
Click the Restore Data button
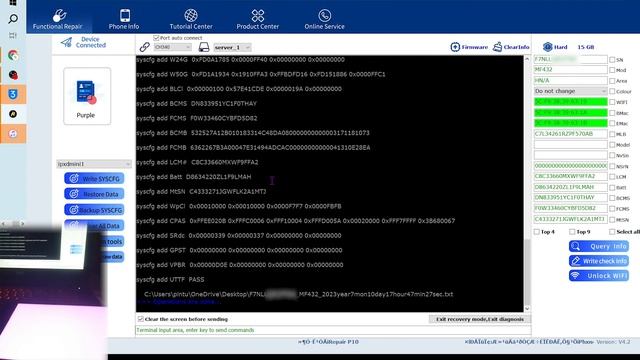(94, 194)
